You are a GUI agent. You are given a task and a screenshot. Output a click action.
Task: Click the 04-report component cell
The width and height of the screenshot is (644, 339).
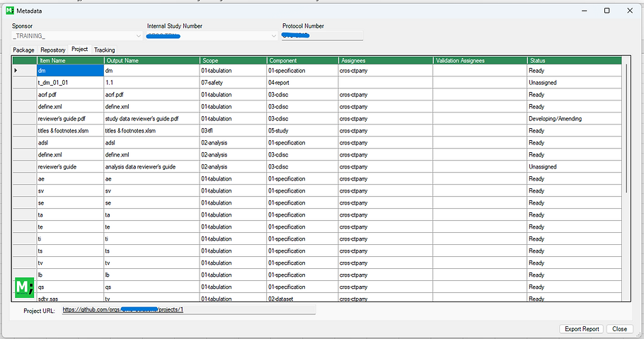[x=303, y=83]
